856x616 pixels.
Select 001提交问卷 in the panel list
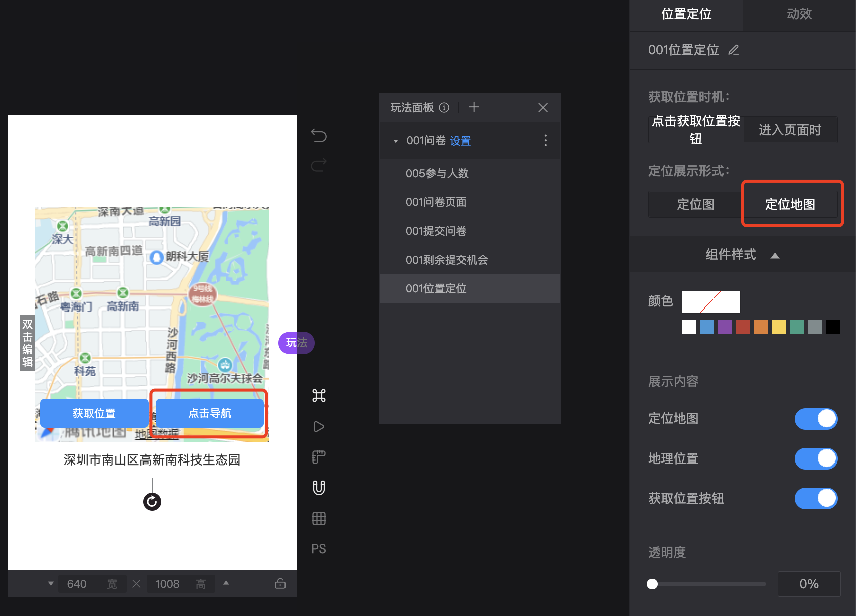[470, 231]
